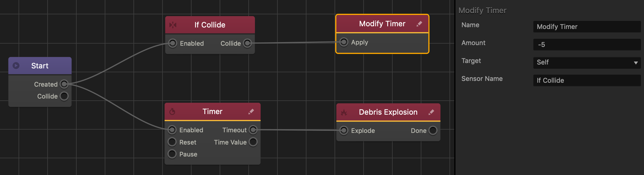Select the Time Value output port
Viewport: 644px width, 175px height.
point(253,142)
